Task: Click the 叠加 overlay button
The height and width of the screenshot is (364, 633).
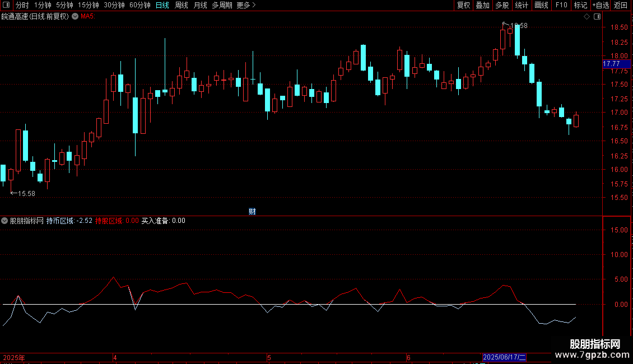Action: (482, 5)
